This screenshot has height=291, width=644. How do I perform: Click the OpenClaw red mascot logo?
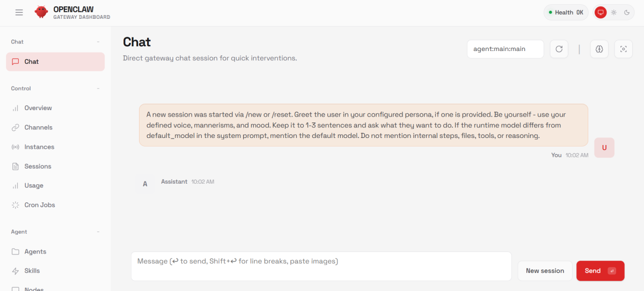[x=41, y=12]
